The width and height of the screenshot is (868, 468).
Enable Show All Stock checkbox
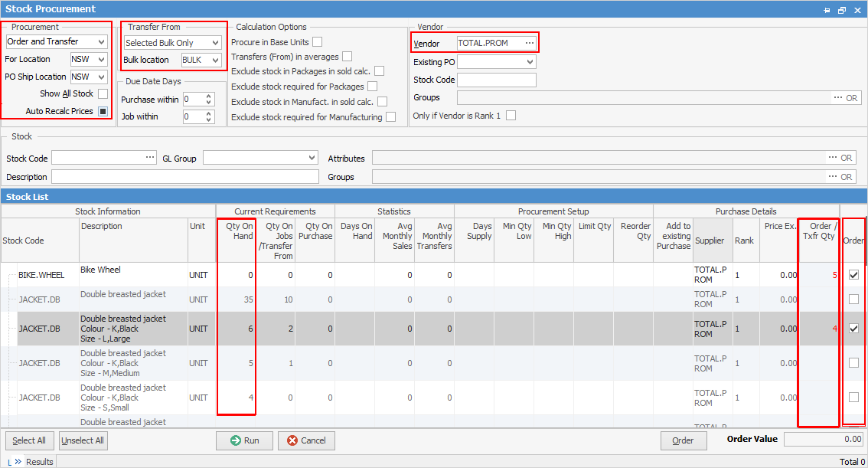pos(103,93)
